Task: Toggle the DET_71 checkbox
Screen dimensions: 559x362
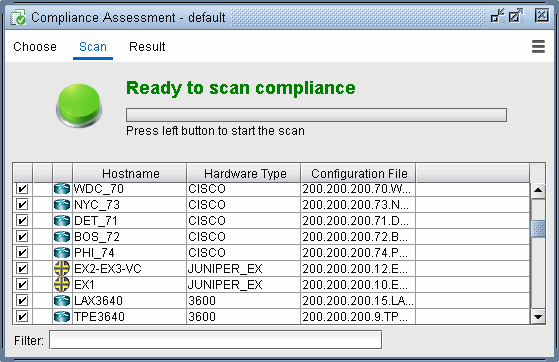Action: (22, 221)
